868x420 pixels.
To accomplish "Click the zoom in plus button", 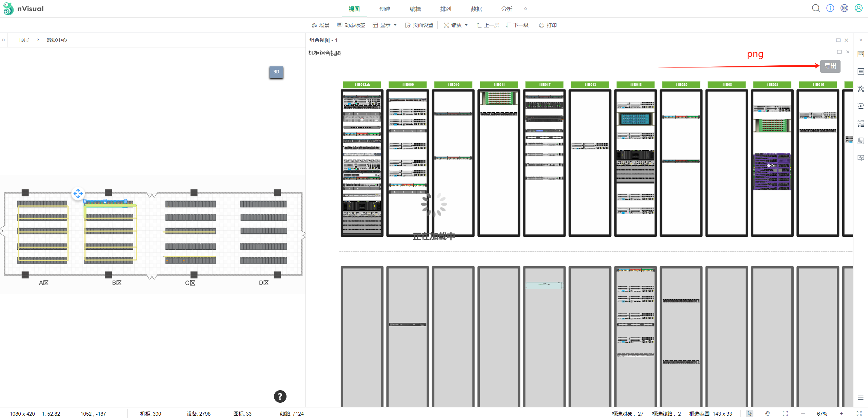I will pos(841,413).
